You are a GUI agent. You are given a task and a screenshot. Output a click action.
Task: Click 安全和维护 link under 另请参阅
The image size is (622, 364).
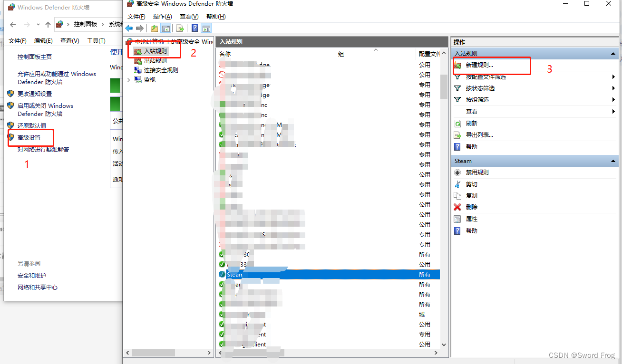[x=32, y=275]
